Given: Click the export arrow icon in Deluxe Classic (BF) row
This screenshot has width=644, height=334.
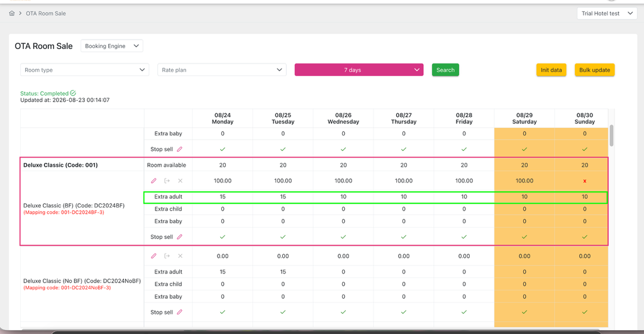Looking at the screenshot, I should coord(167,181).
